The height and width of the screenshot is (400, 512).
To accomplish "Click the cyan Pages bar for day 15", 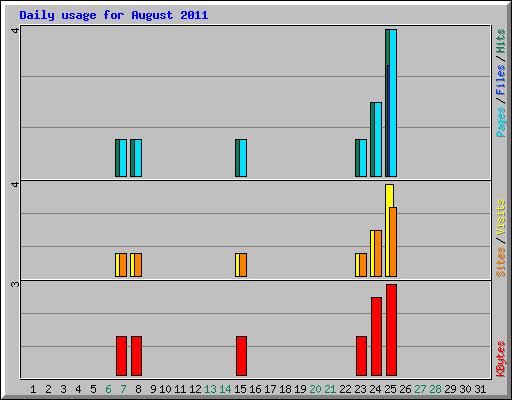I will (x=243, y=158).
